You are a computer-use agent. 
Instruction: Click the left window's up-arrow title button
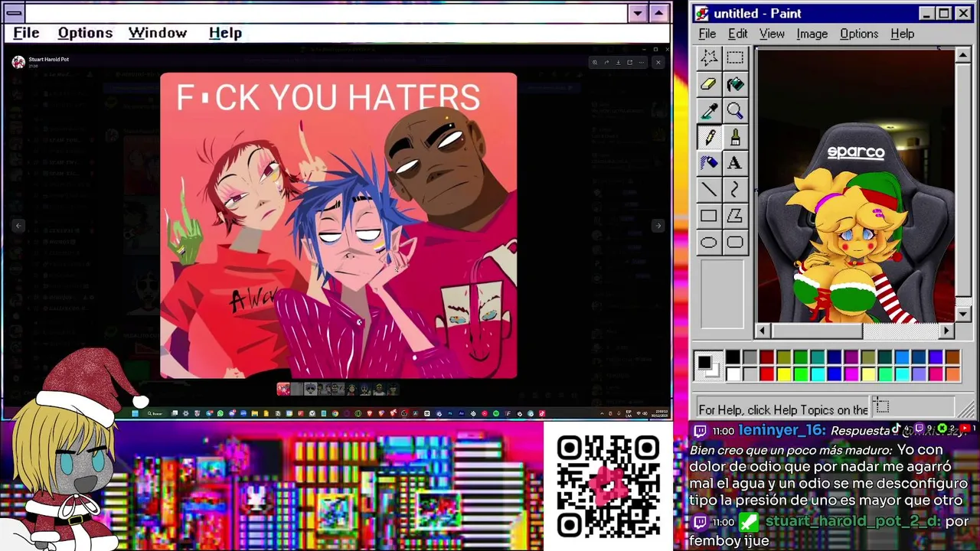[x=658, y=13]
